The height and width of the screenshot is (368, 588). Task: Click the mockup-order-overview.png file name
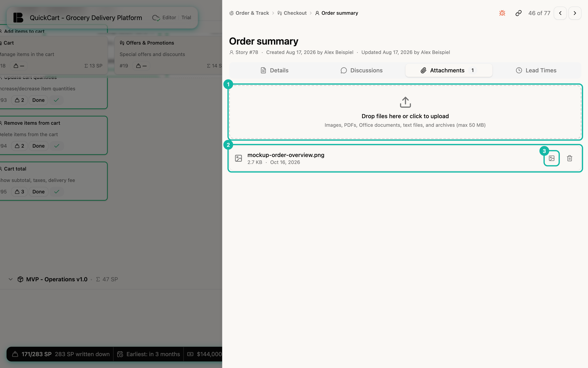coord(286,155)
